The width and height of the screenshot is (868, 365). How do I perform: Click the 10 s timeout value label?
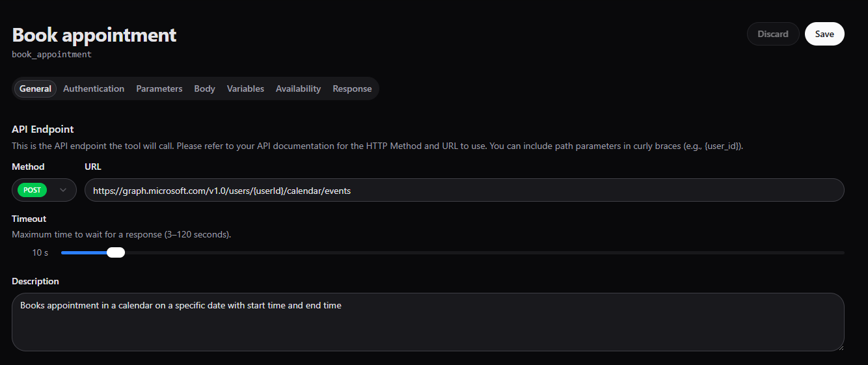pos(40,252)
